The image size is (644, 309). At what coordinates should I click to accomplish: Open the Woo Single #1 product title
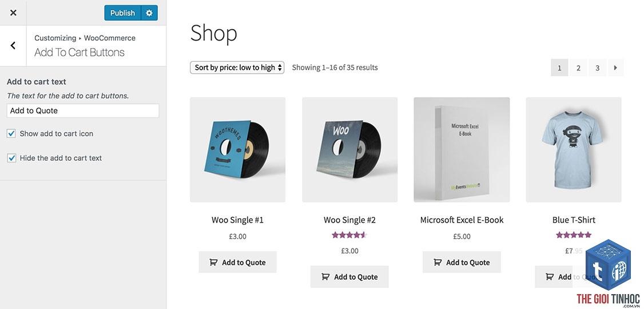tap(237, 220)
